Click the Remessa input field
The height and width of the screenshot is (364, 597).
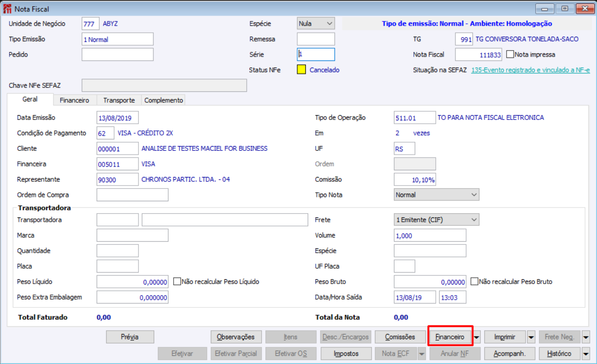click(316, 39)
